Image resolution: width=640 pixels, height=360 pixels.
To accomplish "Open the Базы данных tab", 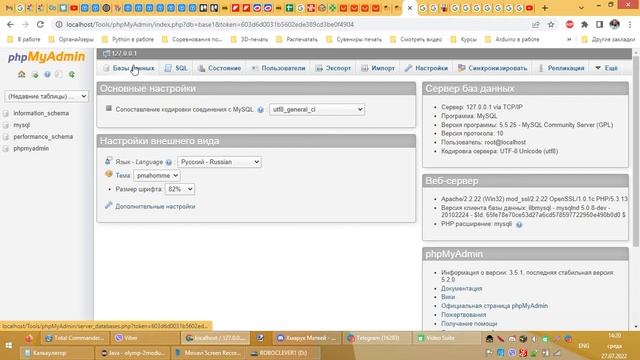I will (x=129, y=68).
